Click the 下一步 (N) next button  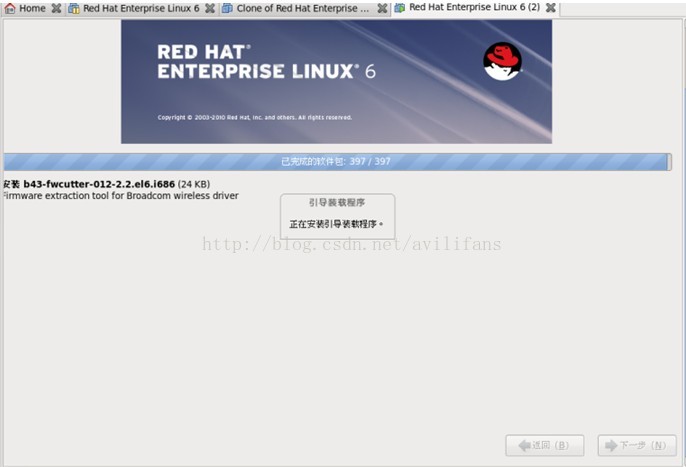637,446
